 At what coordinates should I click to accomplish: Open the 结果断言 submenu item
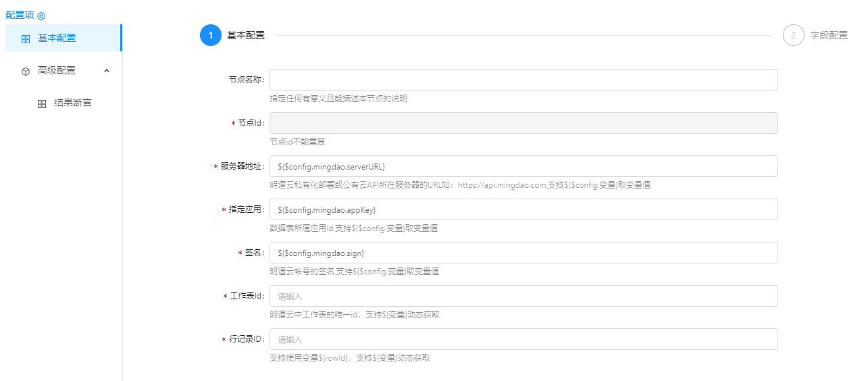point(72,103)
